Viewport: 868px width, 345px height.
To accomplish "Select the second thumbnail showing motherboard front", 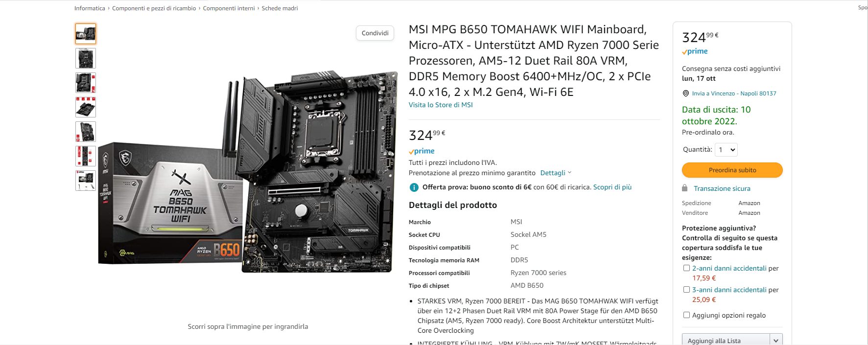I will (86, 58).
